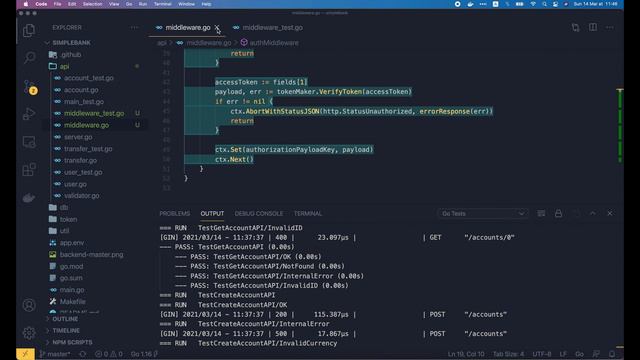Open Source Control view with badge

point(29,87)
